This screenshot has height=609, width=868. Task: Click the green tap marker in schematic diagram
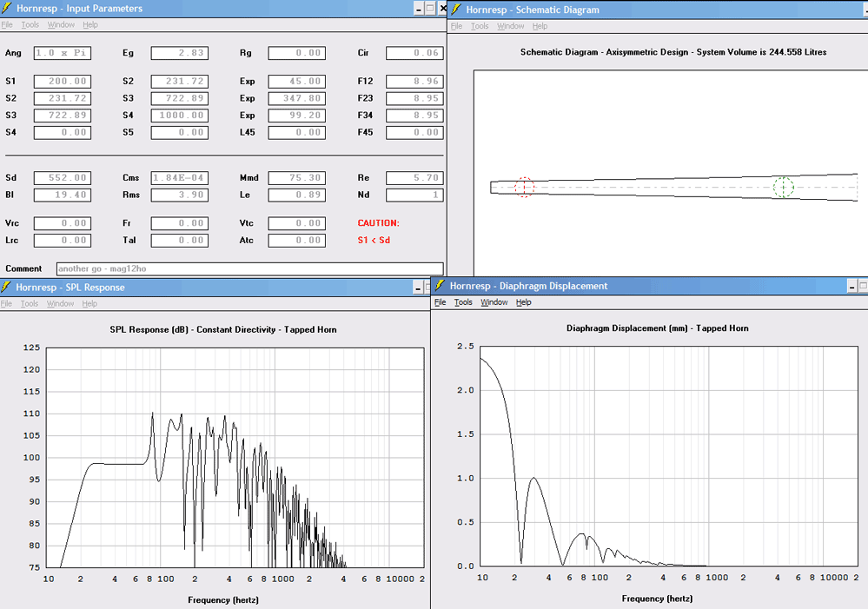(784, 187)
